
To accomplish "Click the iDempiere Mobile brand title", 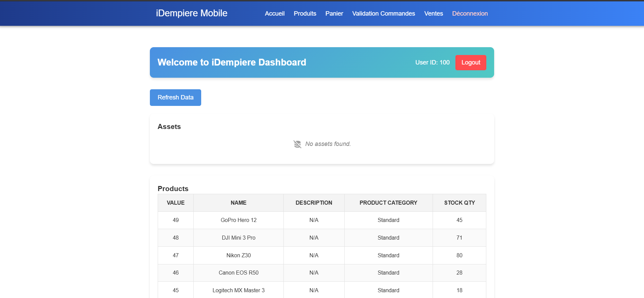I will pyautogui.click(x=191, y=13).
